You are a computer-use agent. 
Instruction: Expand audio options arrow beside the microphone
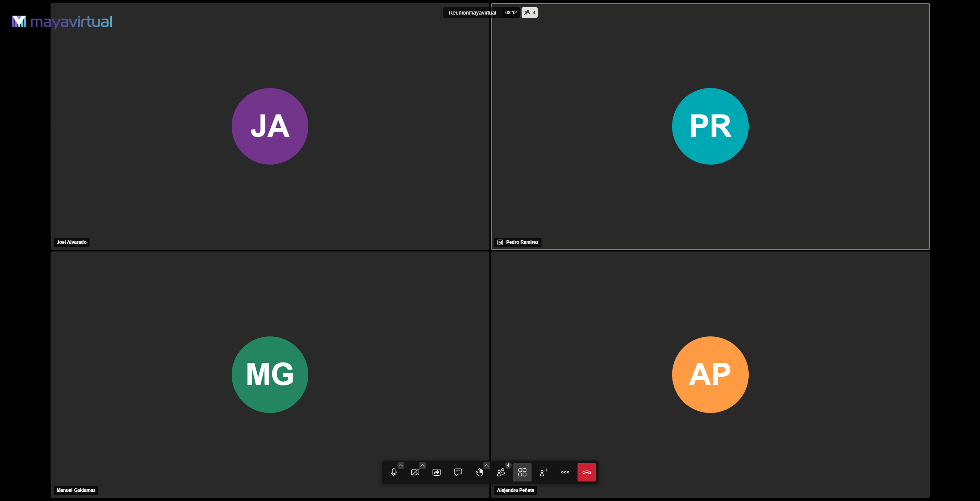pyautogui.click(x=401, y=465)
